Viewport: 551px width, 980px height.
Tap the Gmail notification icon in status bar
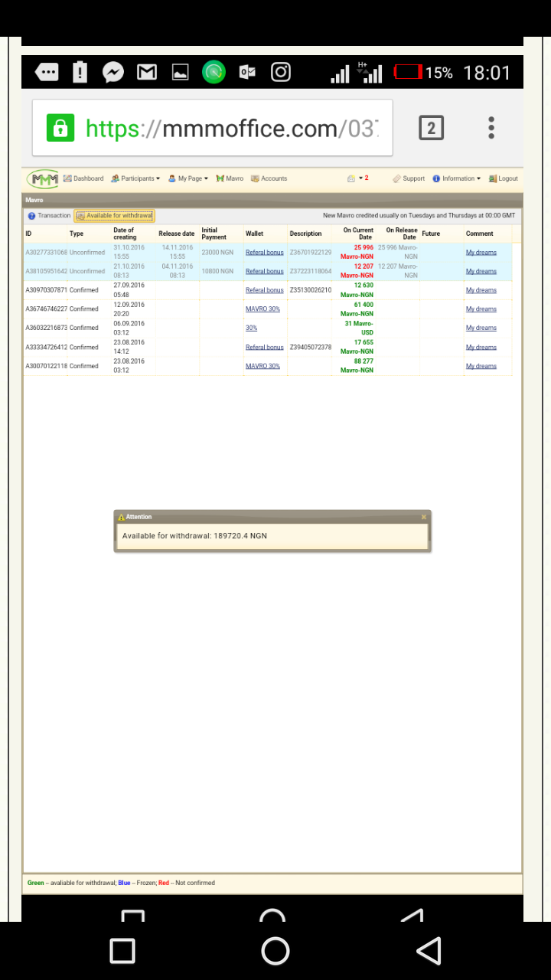tap(147, 73)
